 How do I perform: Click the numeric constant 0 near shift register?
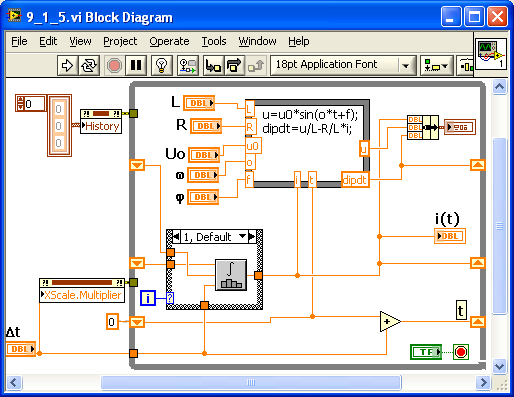112,322
